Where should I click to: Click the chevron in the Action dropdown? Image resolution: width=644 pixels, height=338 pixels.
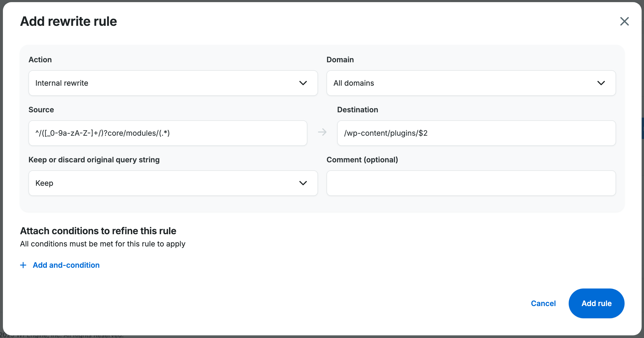[303, 83]
